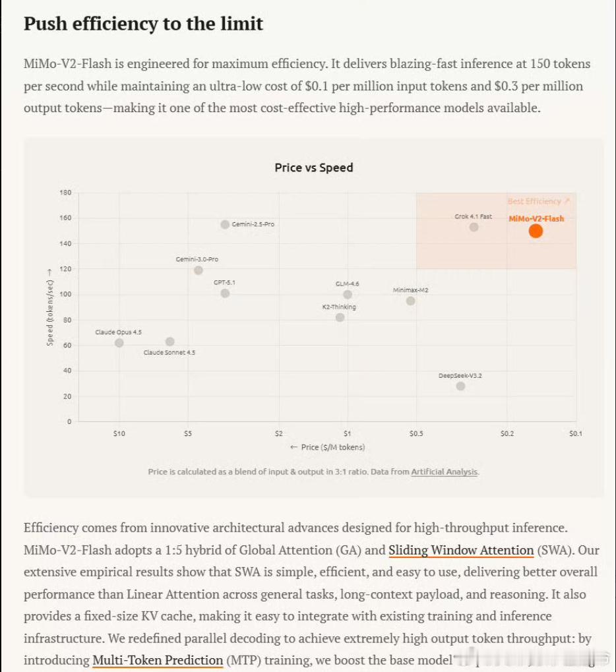Click the DeepSeek-V3.2 chart dot

point(460,386)
